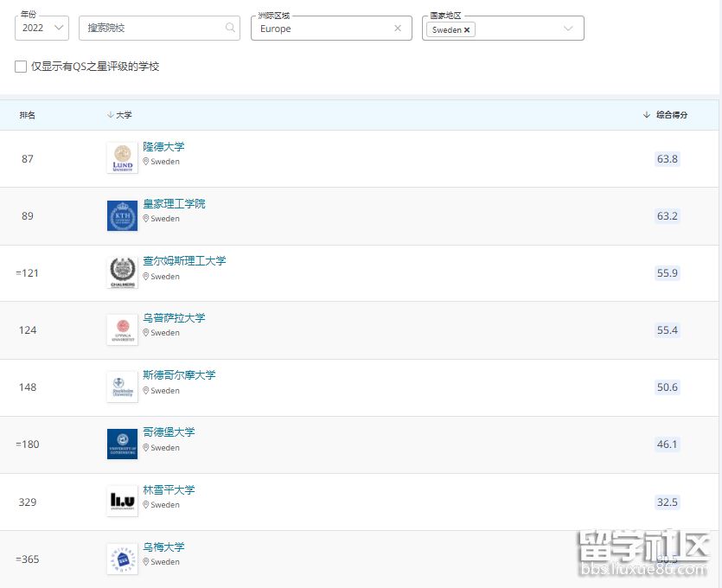Image resolution: width=722 pixels, height=588 pixels.
Task: Click the Chalmers university logo
Action: coord(122,272)
